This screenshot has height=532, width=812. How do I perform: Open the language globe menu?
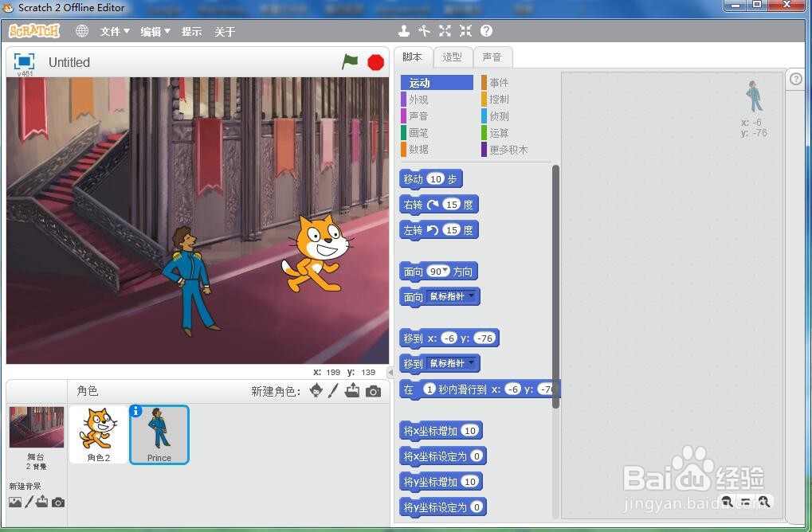point(82,31)
